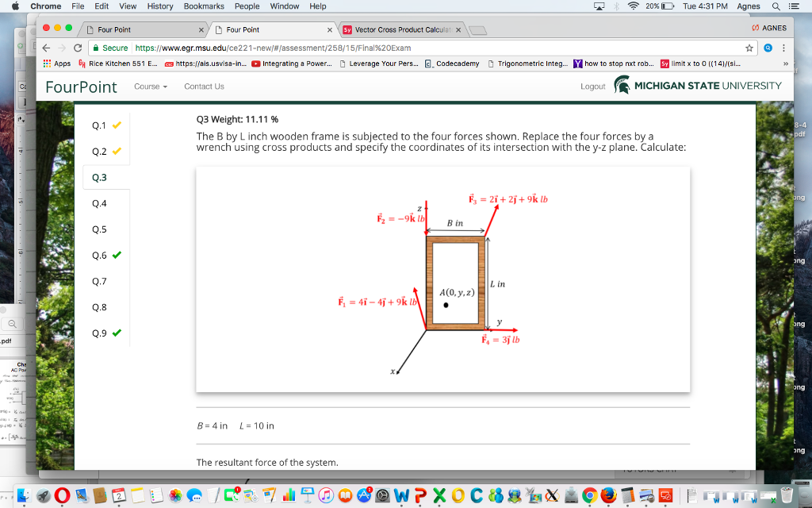812x508 pixels.
Task: Open the Integrating a Power bookmark
Action: click(292, 63)
